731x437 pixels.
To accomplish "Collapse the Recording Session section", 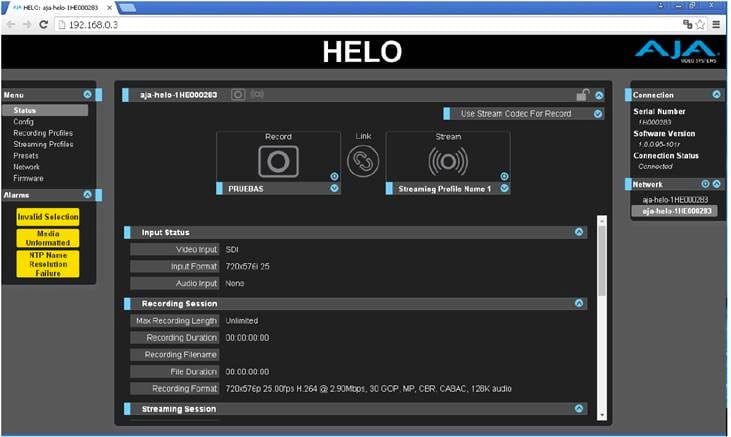I will tap(579, 303).
